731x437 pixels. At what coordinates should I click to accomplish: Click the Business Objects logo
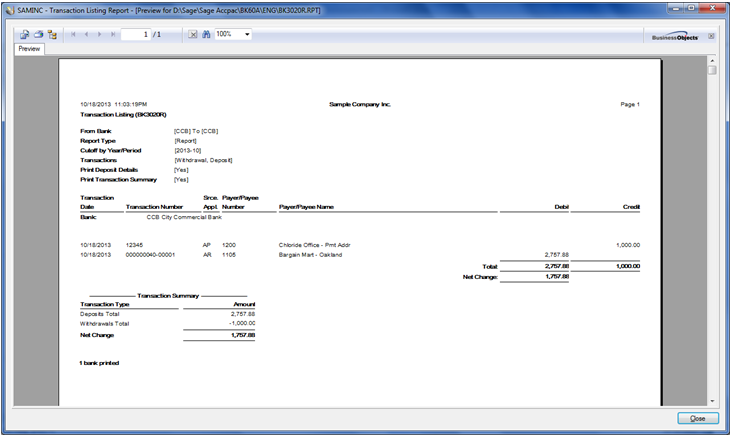point(675,35)
